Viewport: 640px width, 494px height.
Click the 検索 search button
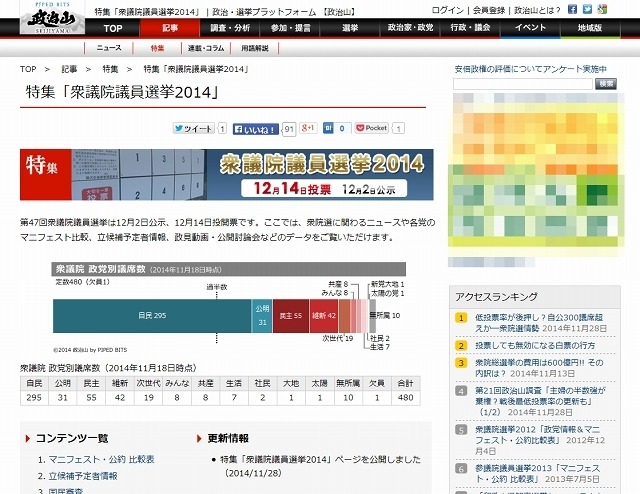[606, 84]
